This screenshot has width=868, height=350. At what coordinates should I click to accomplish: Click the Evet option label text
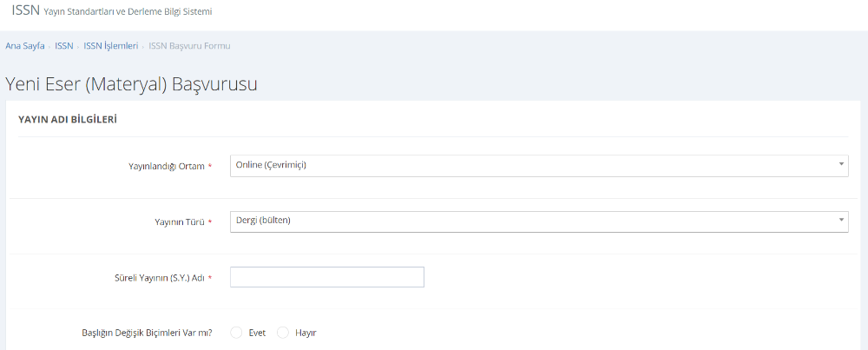[x=257, y=333]
